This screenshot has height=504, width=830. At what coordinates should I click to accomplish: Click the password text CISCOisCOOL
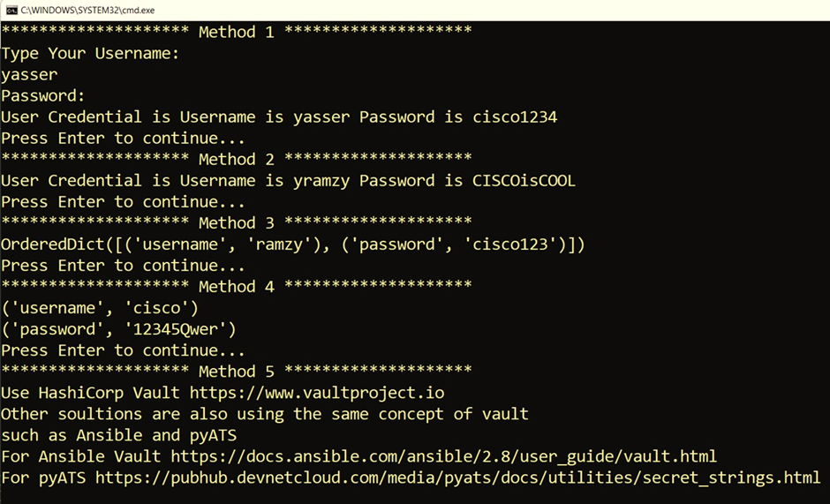524,181
